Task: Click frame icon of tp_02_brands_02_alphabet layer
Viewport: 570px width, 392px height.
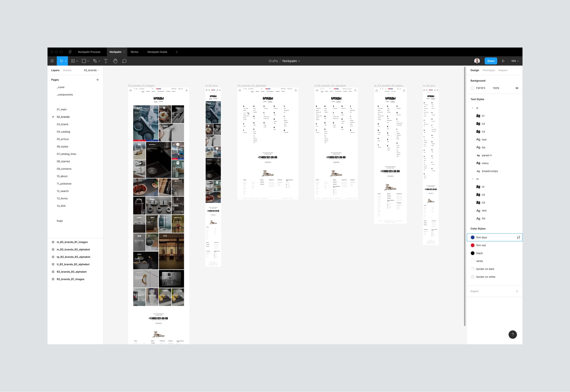Action: click(53, 257)
